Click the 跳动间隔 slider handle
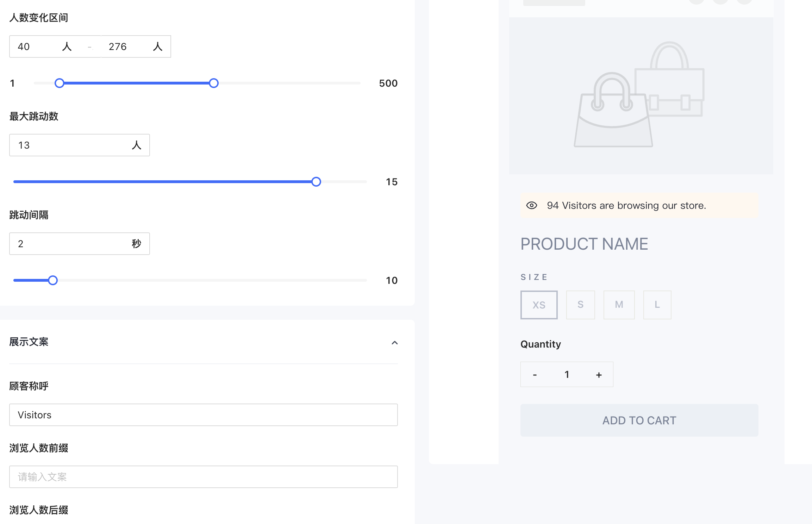This screenshot has width=812, height=524. tap(53, 280)
